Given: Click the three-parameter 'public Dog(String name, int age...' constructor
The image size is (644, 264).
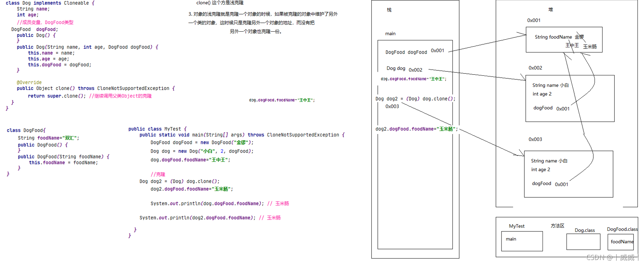Looking at the screenshot, I should click(x=87, y=47).
